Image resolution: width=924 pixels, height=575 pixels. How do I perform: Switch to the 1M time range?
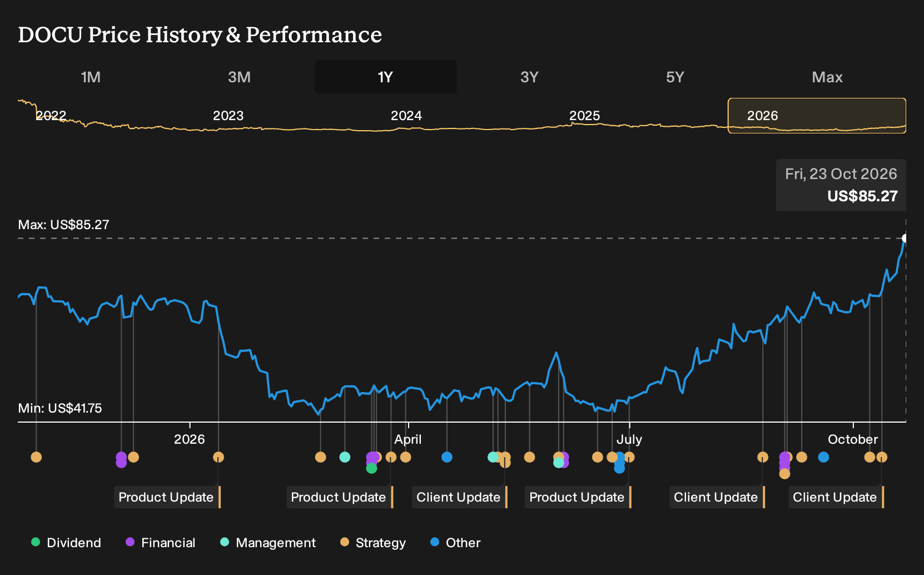[x=91, y=77]
